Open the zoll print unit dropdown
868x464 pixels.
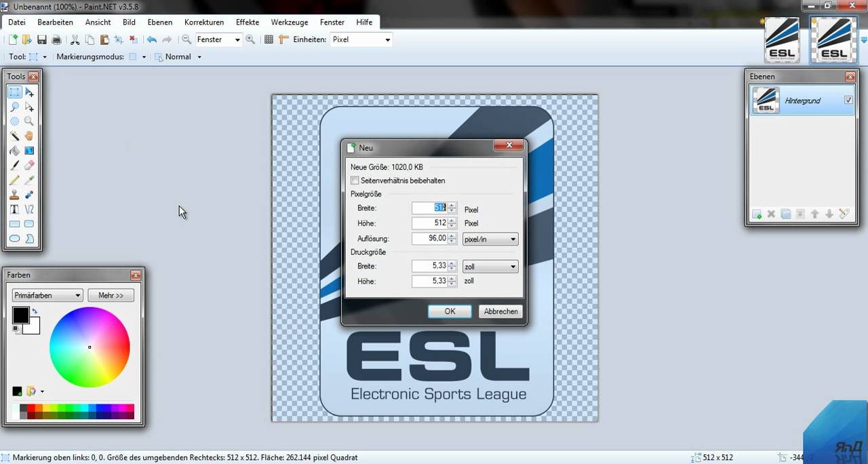pyautogui.click(x=490, y=267)
